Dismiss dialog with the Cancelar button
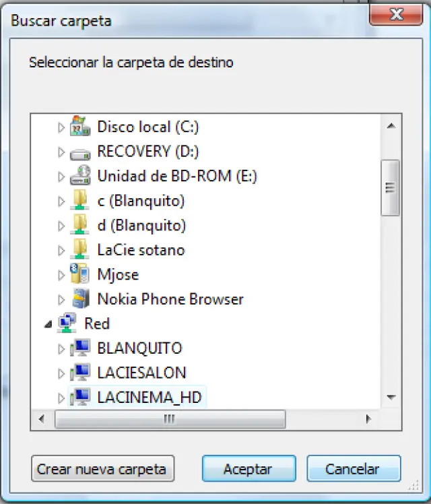The image size is (431, 504). (353, 469)
